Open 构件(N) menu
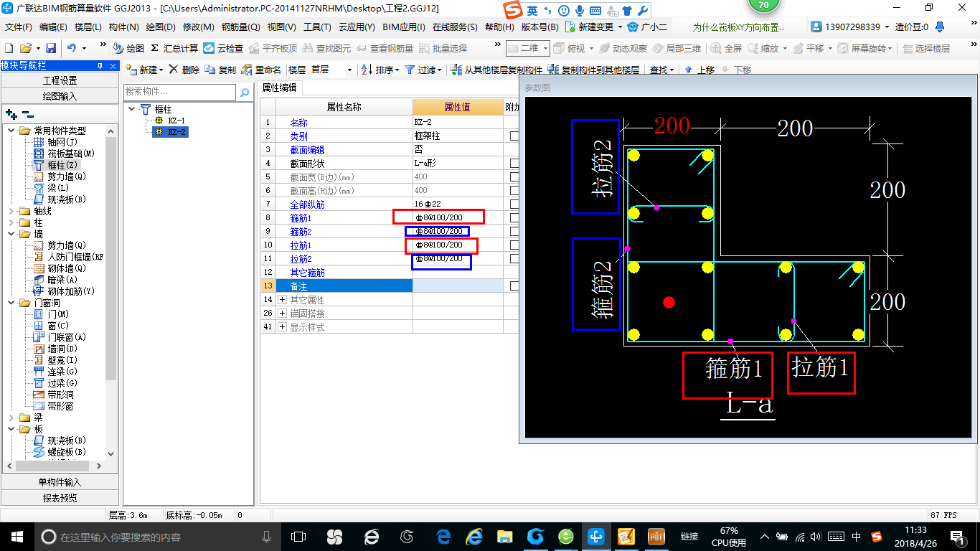The height and width of the screenshot is (551, 980). [123, 27]
